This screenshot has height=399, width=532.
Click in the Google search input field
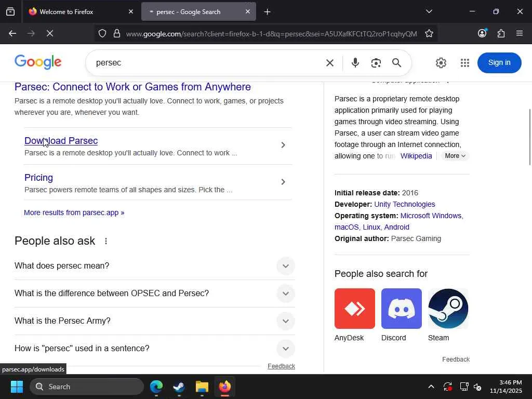(208, 63)
